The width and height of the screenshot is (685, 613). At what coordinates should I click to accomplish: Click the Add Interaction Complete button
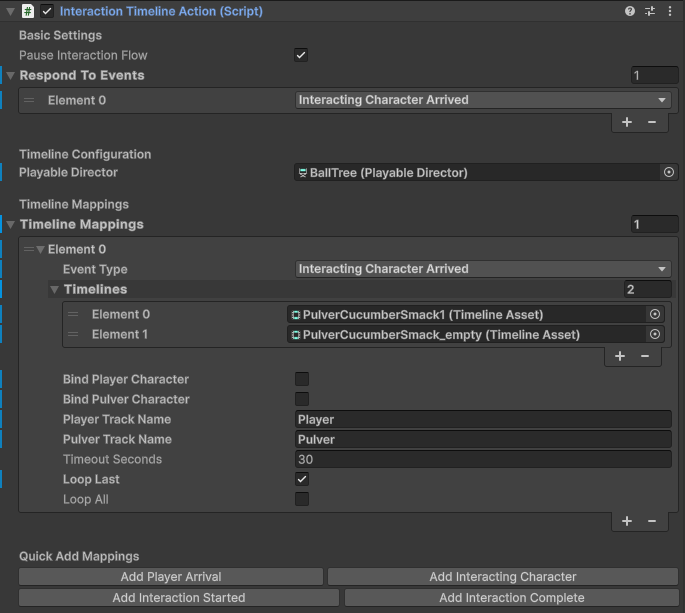[511, 598]
